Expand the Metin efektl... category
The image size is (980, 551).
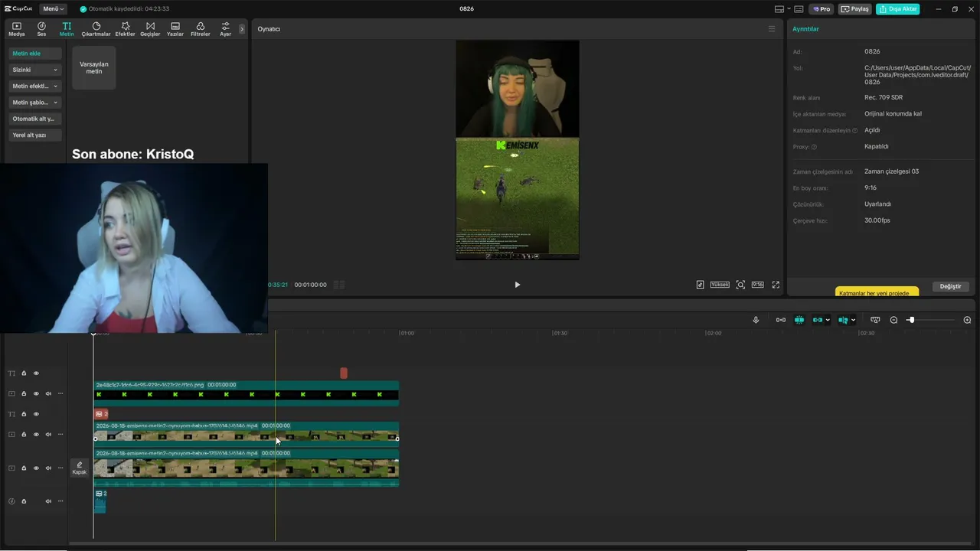pos(35,86)
